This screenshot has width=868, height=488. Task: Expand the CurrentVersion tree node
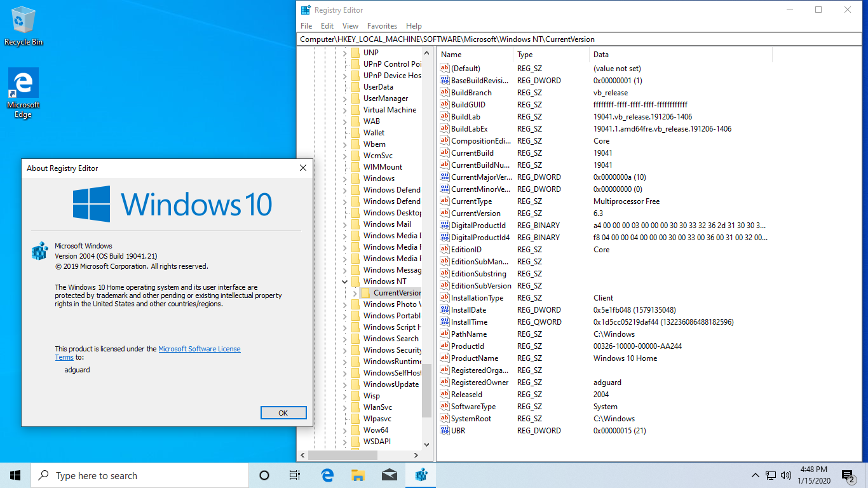pyautogui.click(x=355, y=293)
